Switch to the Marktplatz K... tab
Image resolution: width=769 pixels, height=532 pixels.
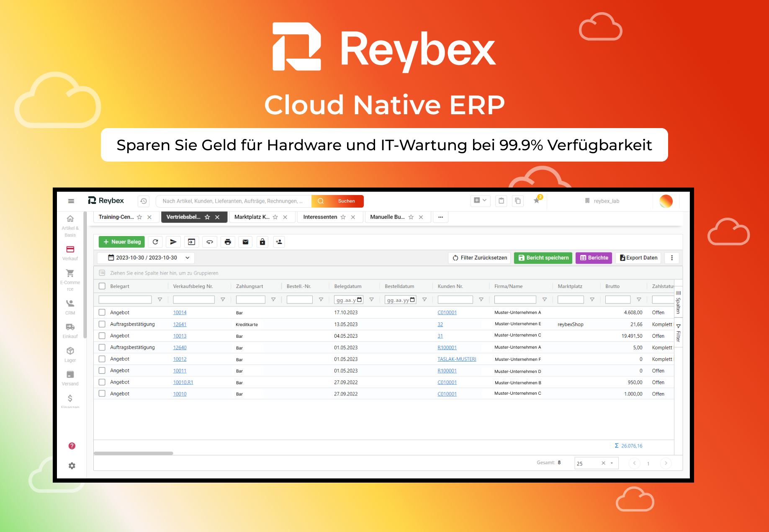(252, 217)
